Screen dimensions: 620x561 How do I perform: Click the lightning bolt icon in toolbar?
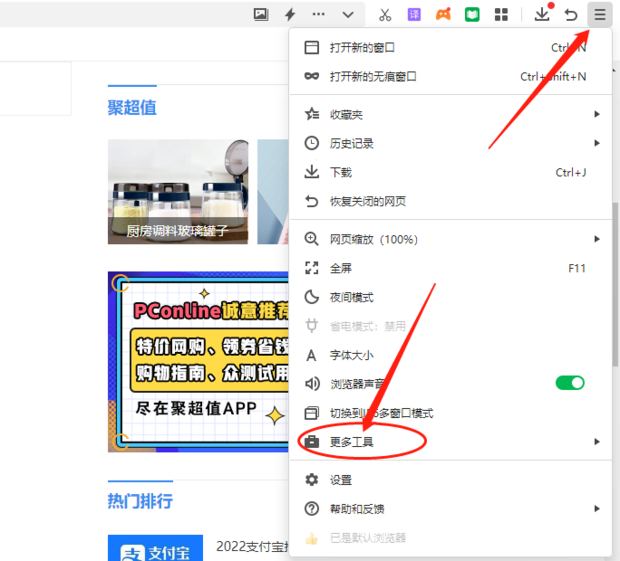tap(290, 15)
